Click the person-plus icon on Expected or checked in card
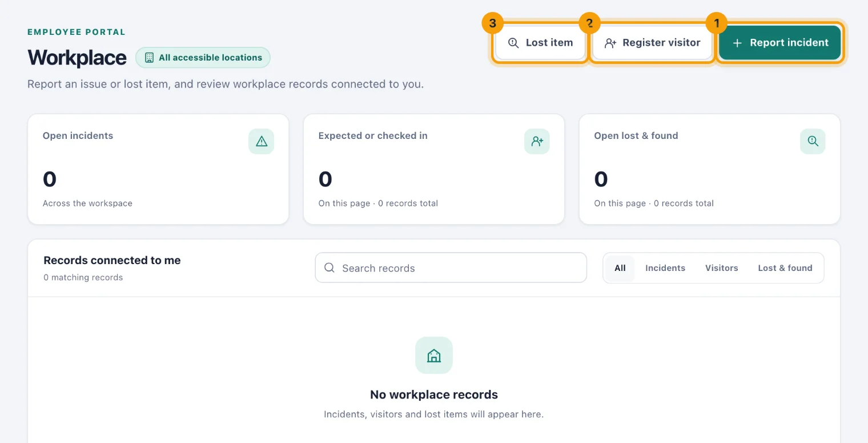The width and height of the screenshot is (868, 443). [537, 141]
